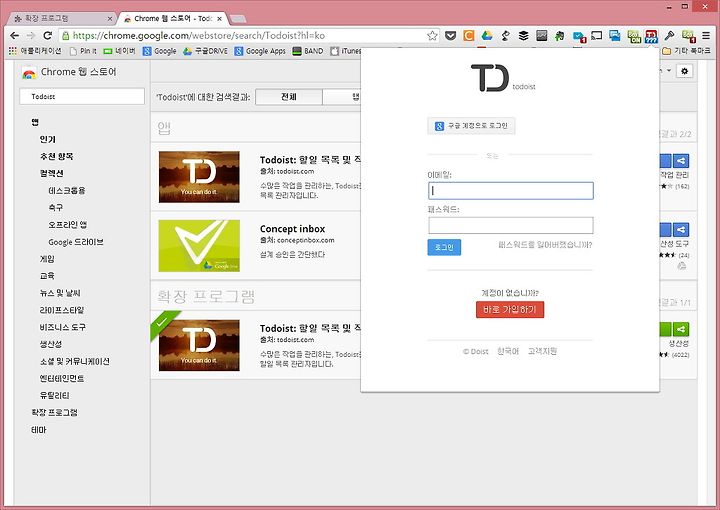Go back to the previous page
This screenshot has width=720, height=510.
[15, 35]
